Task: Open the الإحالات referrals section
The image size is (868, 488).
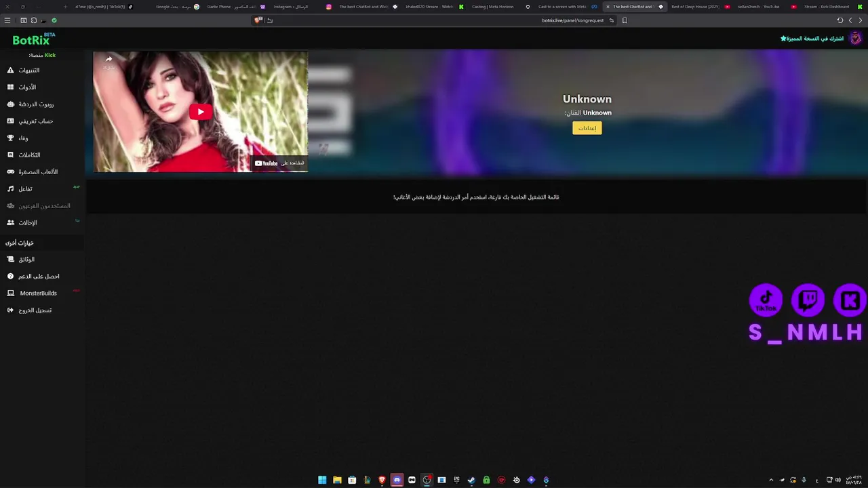Action: coord(42,223)
